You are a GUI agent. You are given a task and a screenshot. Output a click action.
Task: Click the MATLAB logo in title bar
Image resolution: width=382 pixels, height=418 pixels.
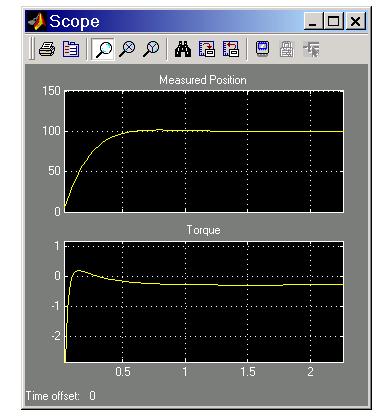pyautogui.click(x=37, y=22)
